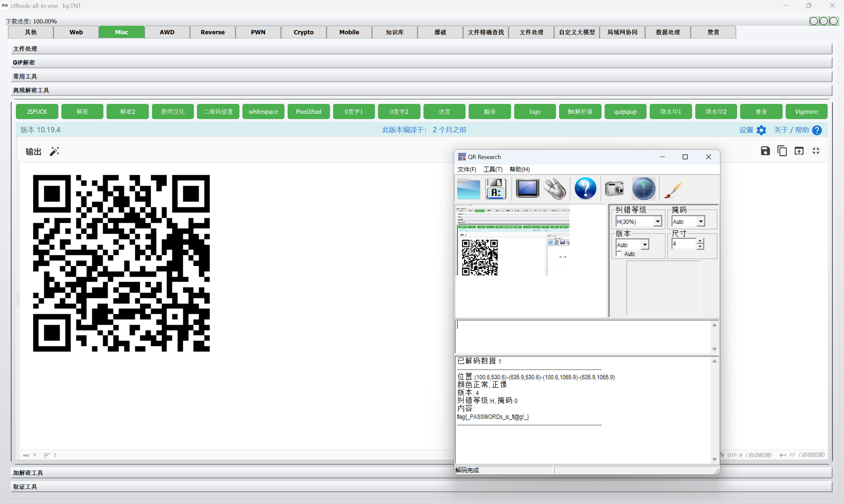Image resolution: width=844 pixels, height=504 pixels.
Task: Expand the 文件处理 section
Action: [421, 48]
